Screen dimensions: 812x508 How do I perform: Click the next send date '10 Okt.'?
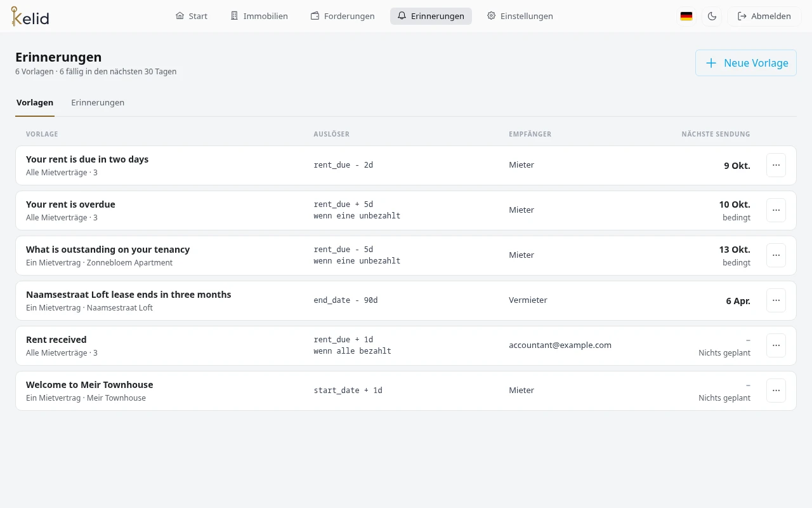click(735, 204)
